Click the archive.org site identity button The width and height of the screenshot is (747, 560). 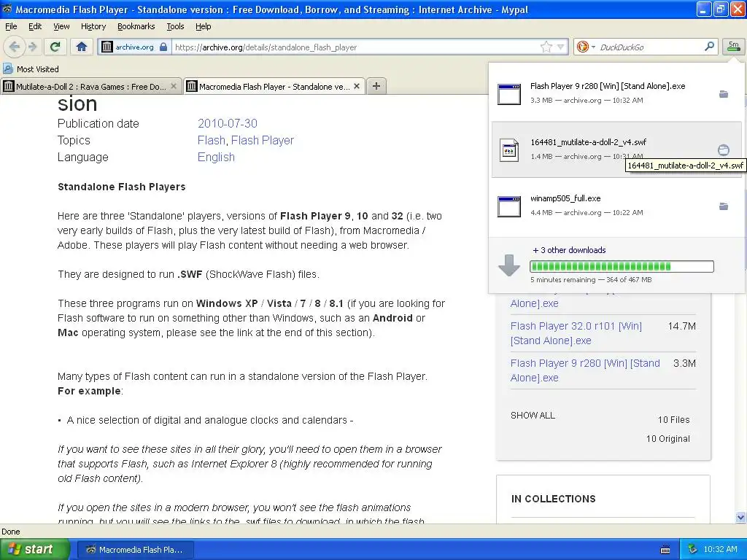[x=134, y=47]
